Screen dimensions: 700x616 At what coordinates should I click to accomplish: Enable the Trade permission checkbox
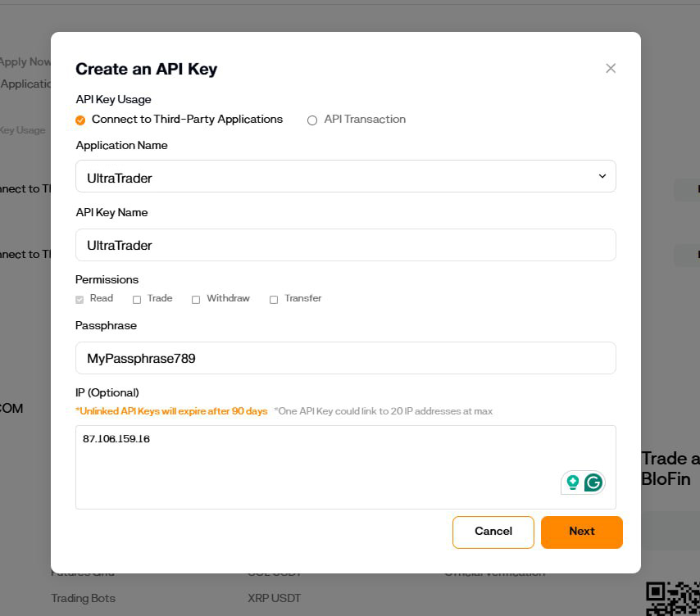coord(137,299)
